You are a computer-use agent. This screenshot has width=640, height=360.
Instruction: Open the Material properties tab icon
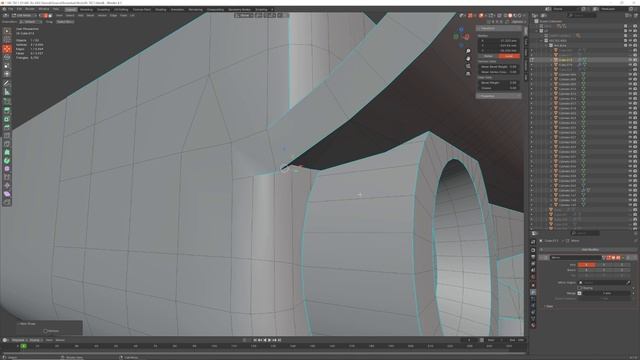coord(533,325)
